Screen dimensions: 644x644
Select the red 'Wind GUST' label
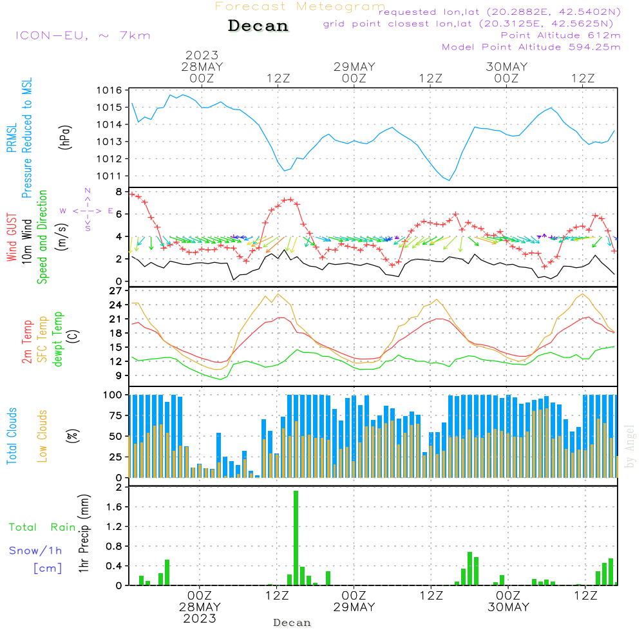tap(12, 237)
